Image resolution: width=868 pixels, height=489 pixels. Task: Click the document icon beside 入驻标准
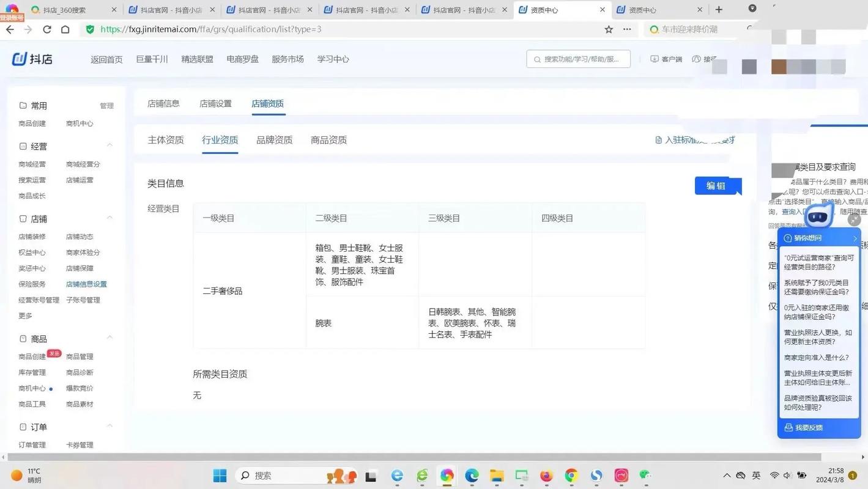click(658, 140)
